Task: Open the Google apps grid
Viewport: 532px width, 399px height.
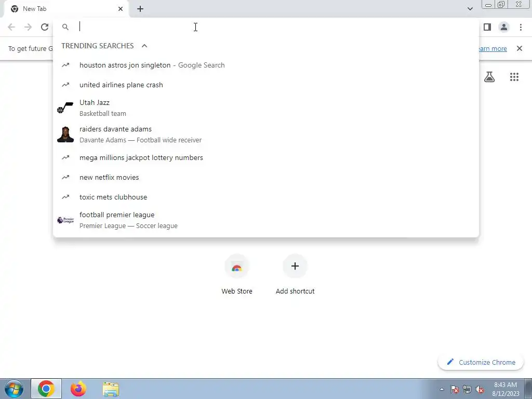Action: point(514,77)
